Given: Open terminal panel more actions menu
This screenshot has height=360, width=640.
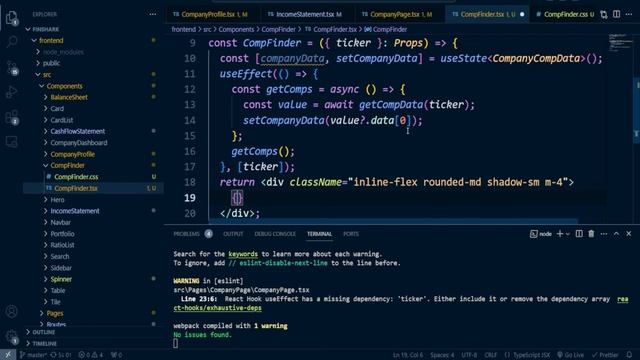Looking at the screenshot, I should point(604,234).
